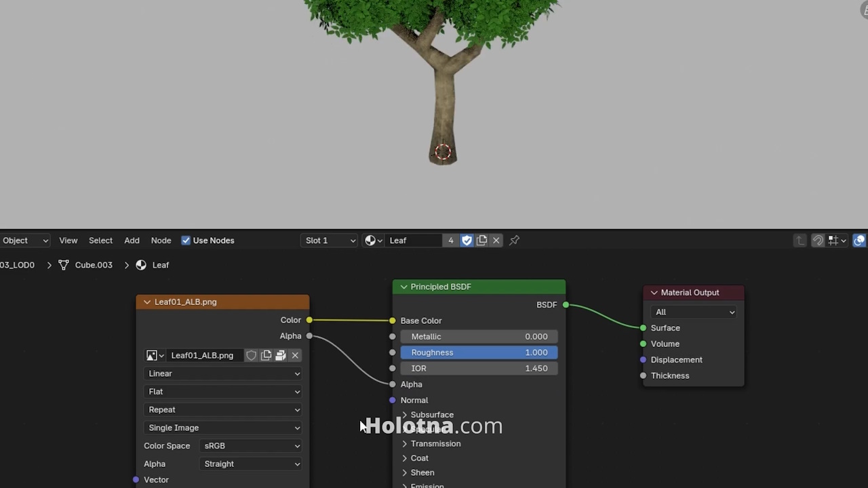Open the Object shader type dropdown
The image size is (868, 488).
[x=24, y=240]
